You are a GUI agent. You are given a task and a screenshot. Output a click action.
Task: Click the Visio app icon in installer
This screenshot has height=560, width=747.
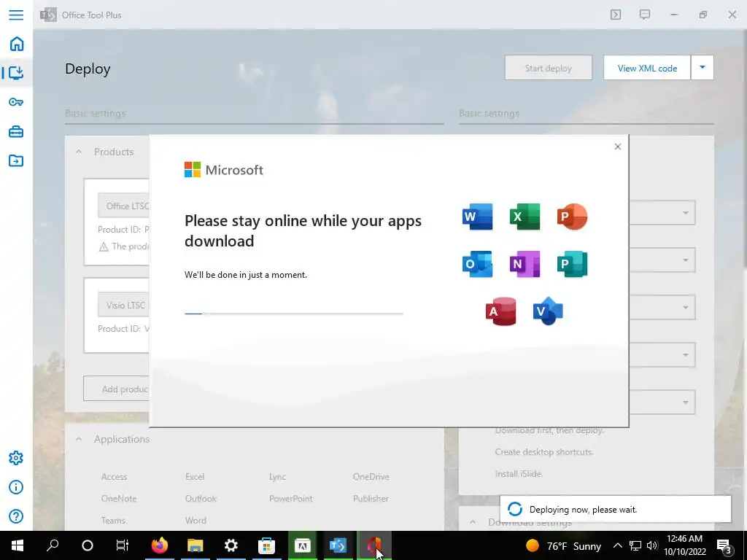(x=548, y=311)
